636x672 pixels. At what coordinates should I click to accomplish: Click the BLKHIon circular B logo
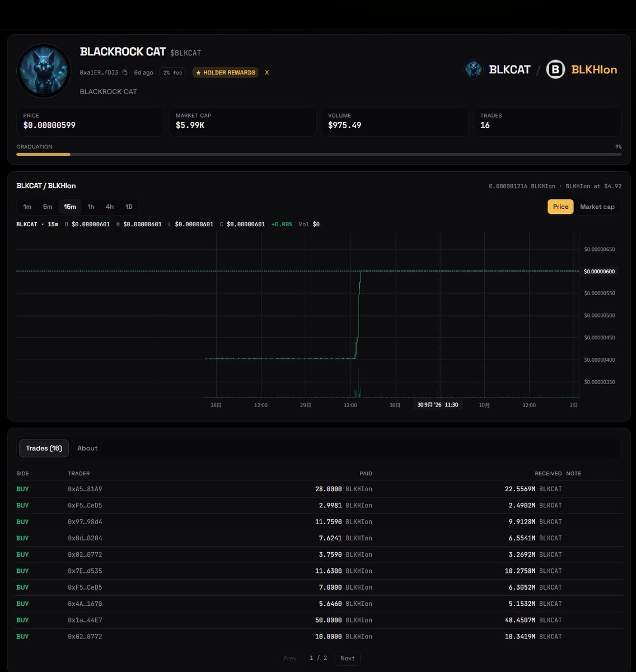pos(555,69)
